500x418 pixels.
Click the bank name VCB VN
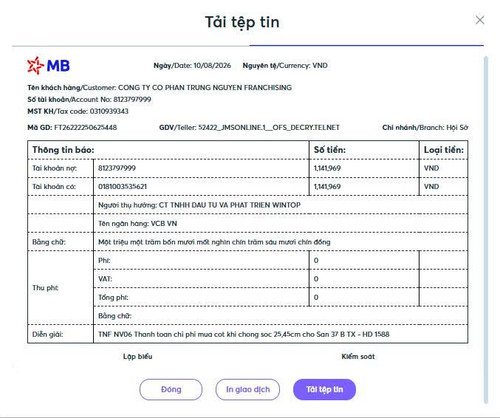(x=164, y=223)
